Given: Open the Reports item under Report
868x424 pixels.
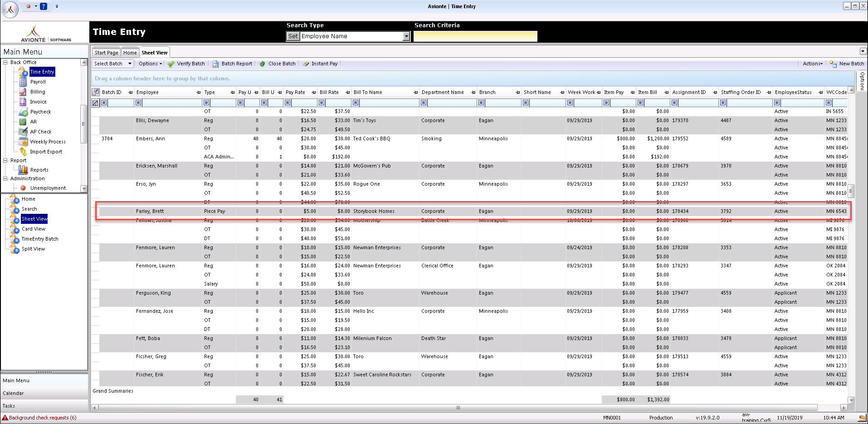Looking at the screenshot, I should (x=39, y=170).
